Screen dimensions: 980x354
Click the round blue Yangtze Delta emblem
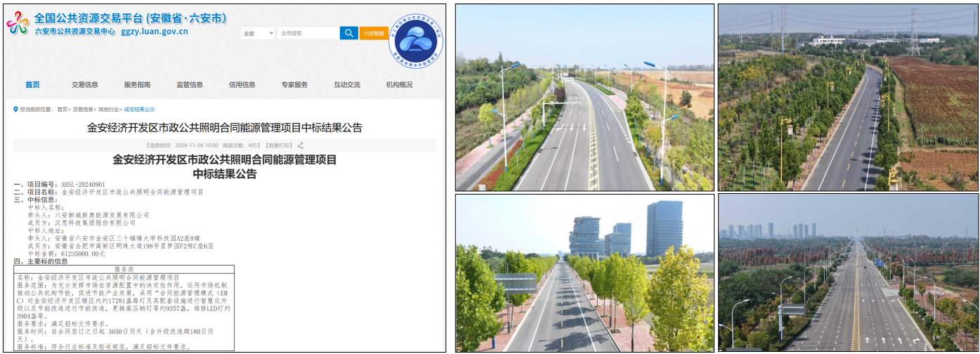coord(415,39)
